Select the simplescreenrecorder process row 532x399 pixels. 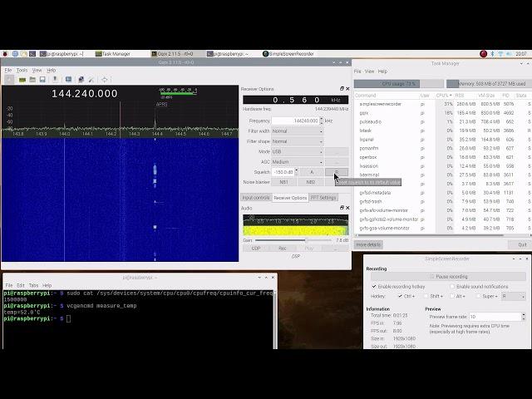click(443, 104)
